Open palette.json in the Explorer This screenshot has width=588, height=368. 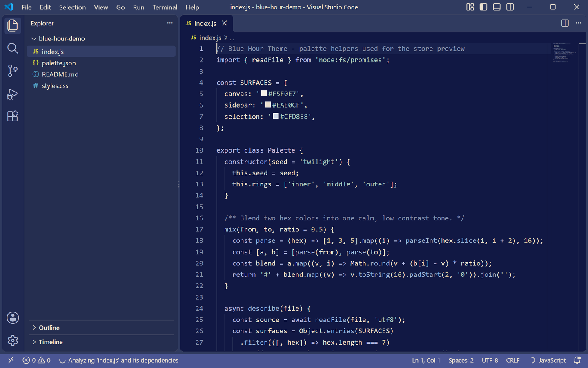(x=101, y=63)
